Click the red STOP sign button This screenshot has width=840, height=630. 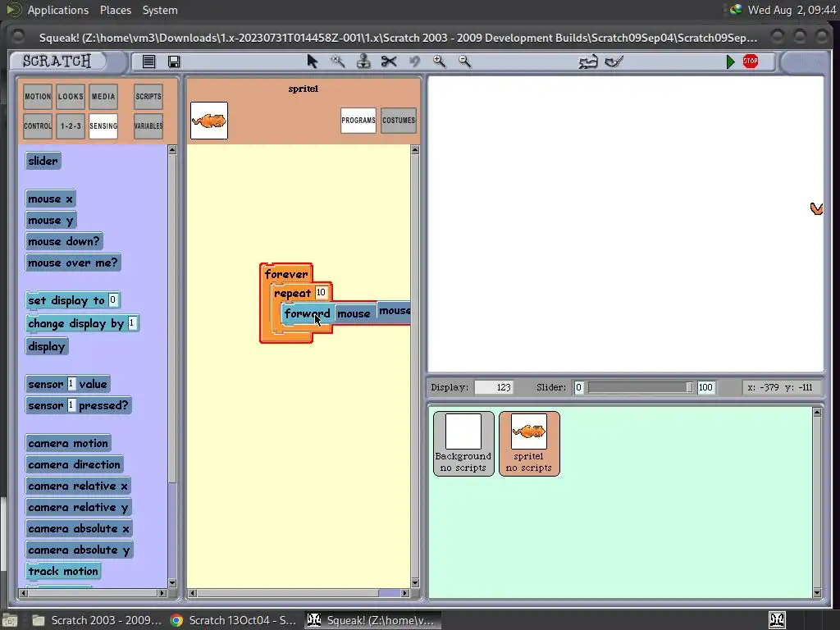click(x=750, y=61)
